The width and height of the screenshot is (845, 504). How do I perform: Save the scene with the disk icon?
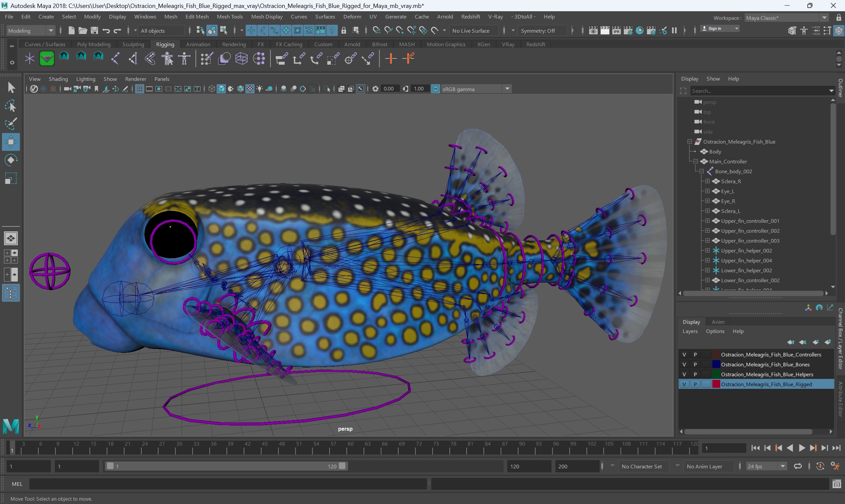pos(94,31)
